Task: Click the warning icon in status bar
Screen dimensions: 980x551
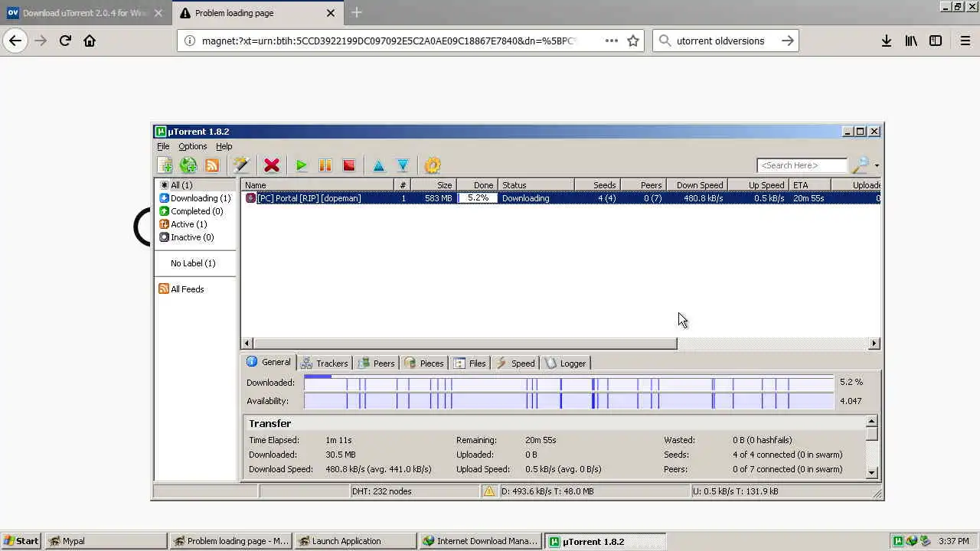Action: point(489,491)
